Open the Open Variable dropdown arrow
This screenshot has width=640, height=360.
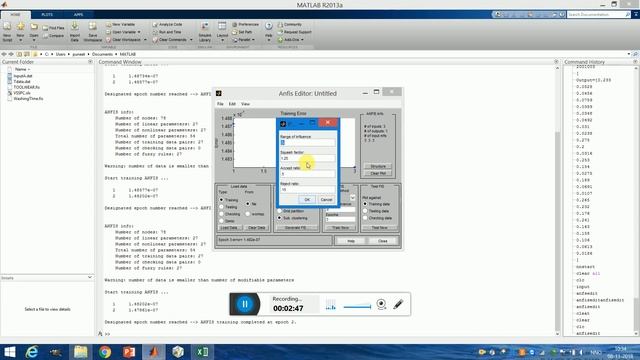coord(139,32)
